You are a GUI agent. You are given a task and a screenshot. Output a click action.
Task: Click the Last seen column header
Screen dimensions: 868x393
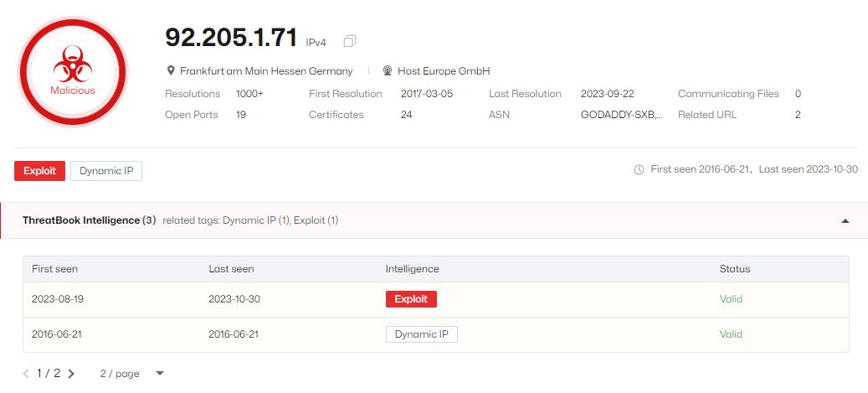point(231,269)
